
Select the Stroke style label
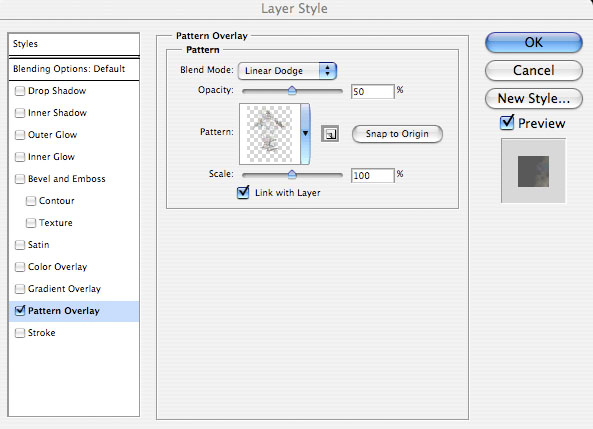pyautogui.click(x=42, y=333)
